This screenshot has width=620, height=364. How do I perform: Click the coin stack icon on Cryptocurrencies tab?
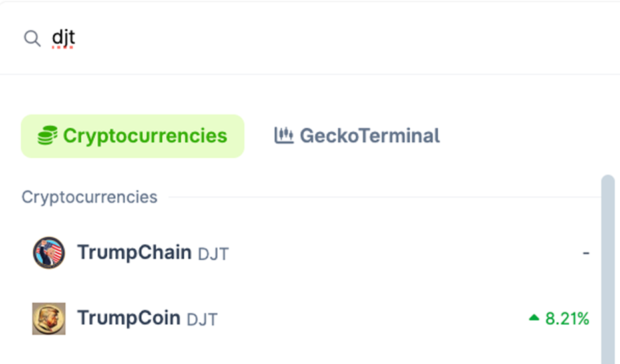pyautogui.click(x=47, y=136)
